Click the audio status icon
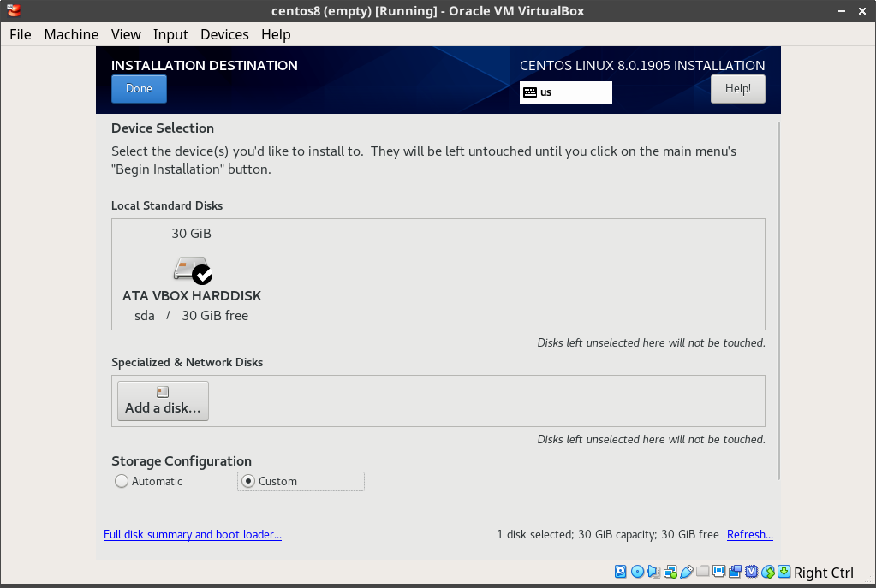 (x=653, y=571)
